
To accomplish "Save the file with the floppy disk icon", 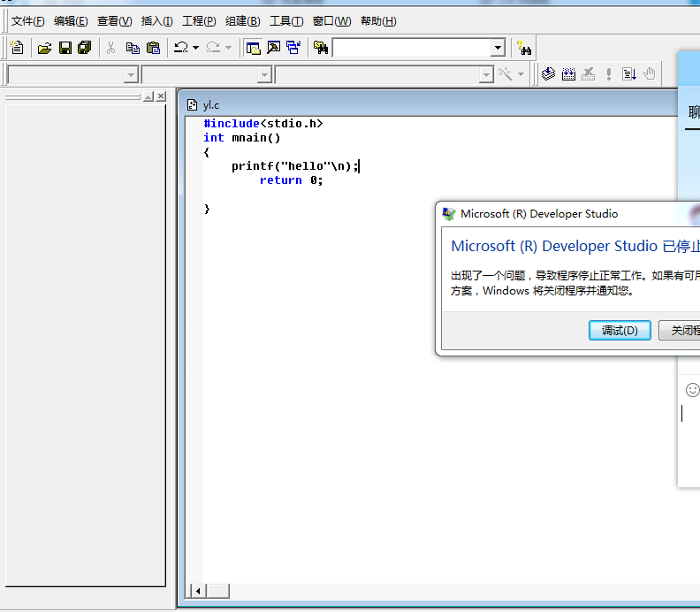I will (65, 48).
